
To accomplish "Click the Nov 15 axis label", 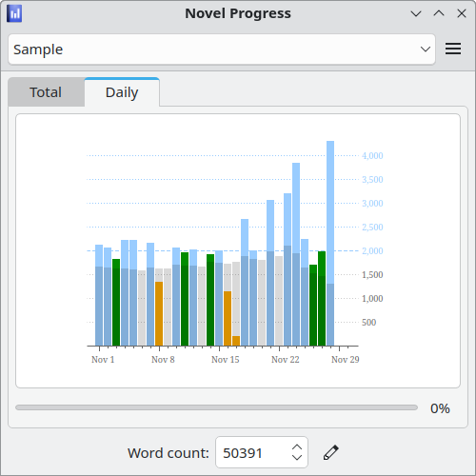I will coord(226,360).
